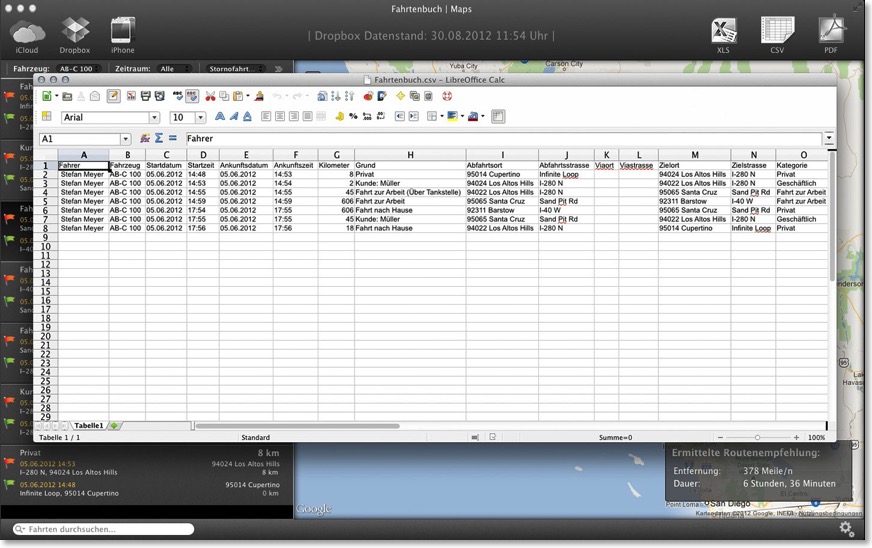Click cell containing Fahrt zur Arbeit (Über Tankstelle)
The height and width of the screenshot is (548, 872).
tap(410, 192)
